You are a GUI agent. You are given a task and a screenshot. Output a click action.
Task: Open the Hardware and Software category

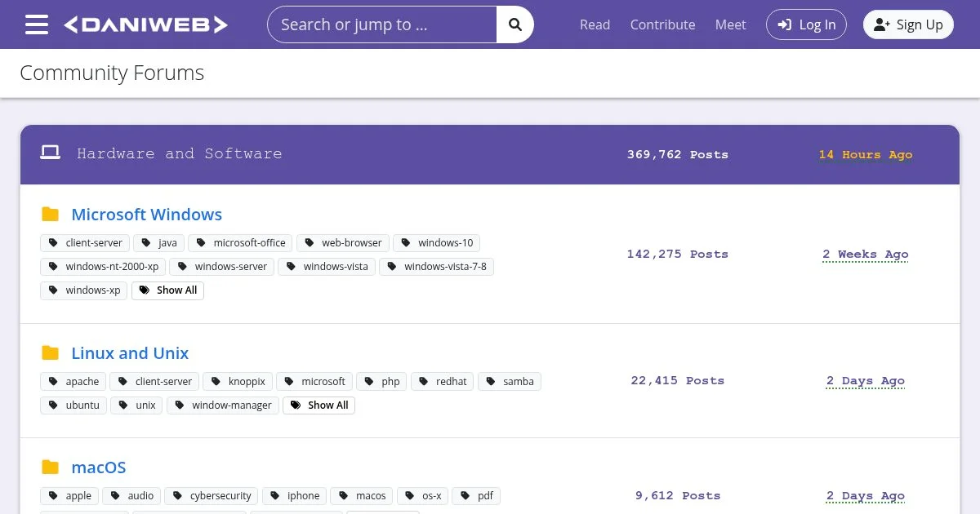click(180, 153)
